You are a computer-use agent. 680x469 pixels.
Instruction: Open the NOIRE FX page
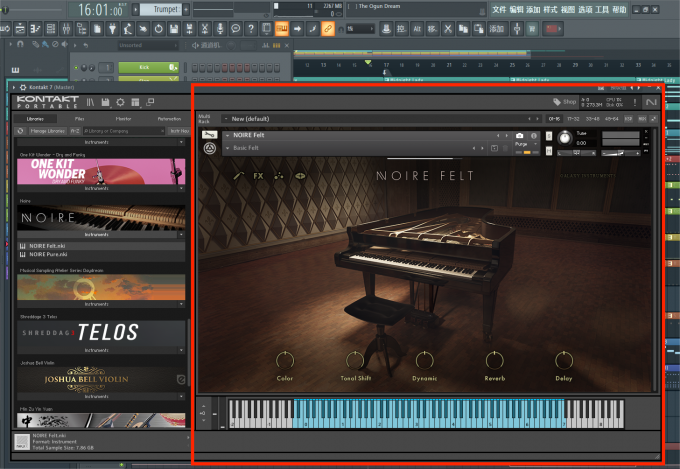coord(258,176)
